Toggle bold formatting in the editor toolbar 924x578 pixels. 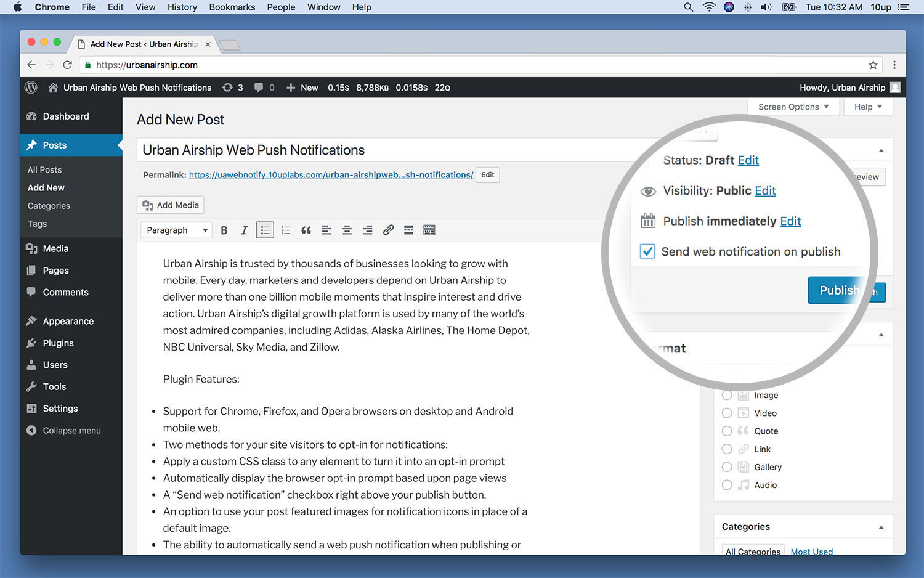pyautogui.click(x=224, y=230)
